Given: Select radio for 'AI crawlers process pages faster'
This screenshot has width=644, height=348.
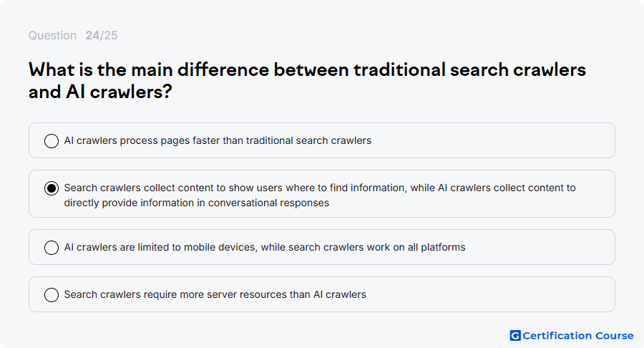Looking at the screenshot, I should click(52, 141).
